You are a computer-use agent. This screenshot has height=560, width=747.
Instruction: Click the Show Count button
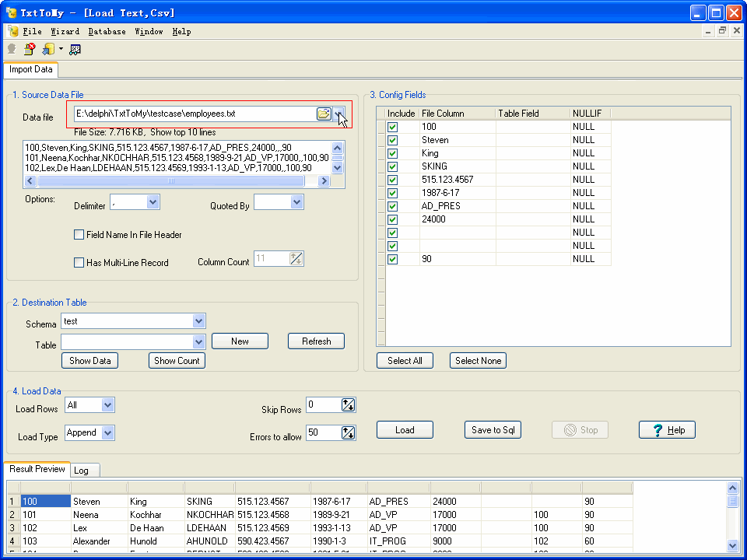click(177, 360)
